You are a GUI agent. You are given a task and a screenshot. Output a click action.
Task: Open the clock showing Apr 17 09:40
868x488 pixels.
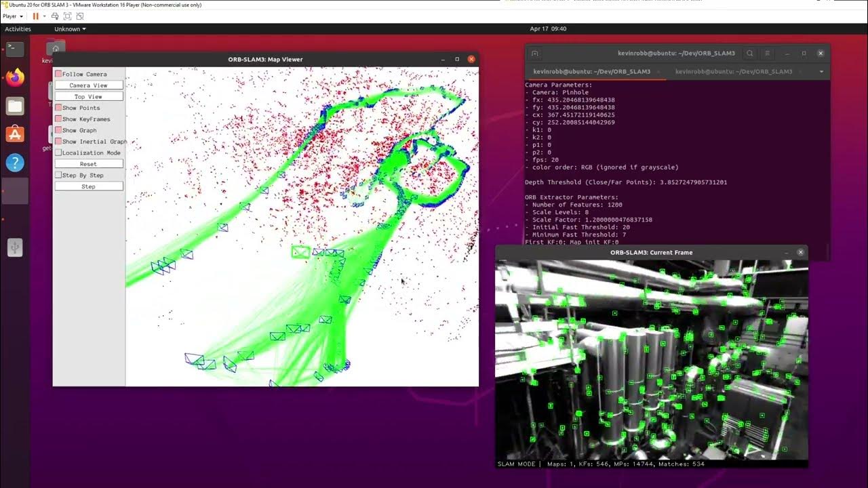548,29
